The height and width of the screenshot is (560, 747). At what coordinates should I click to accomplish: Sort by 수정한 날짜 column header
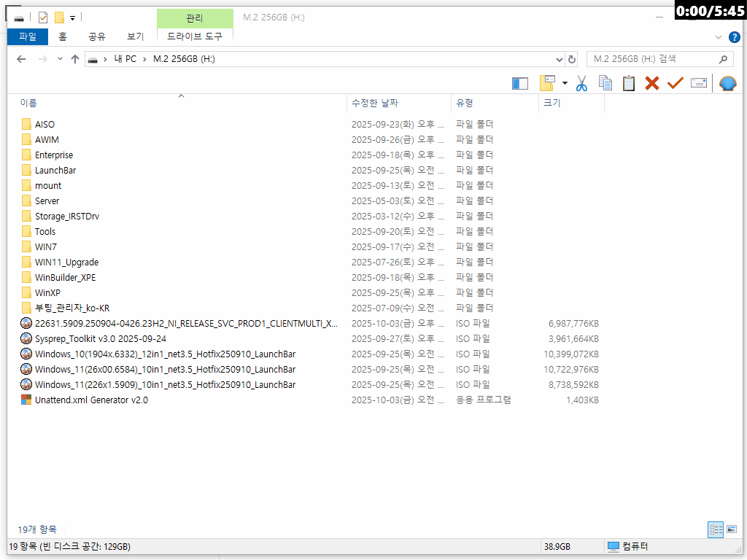[399, 103]
